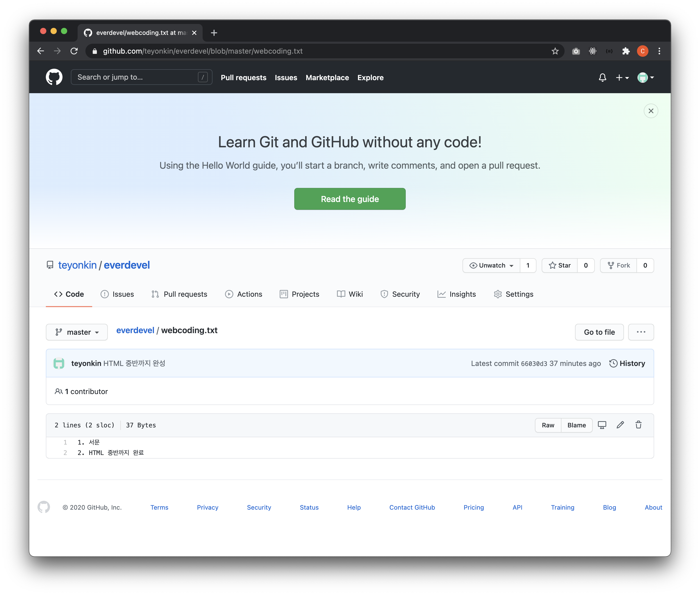
Task: Click the browser back arrow
Action: (41, 51)
